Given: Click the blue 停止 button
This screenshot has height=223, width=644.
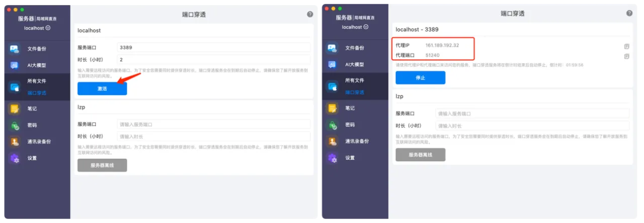Looking at the screenshot, I should [420, 78].
